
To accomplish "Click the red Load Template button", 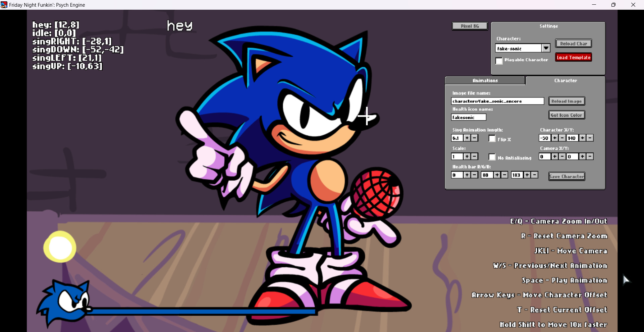I will pyautogui.click(x=573, y=57).
